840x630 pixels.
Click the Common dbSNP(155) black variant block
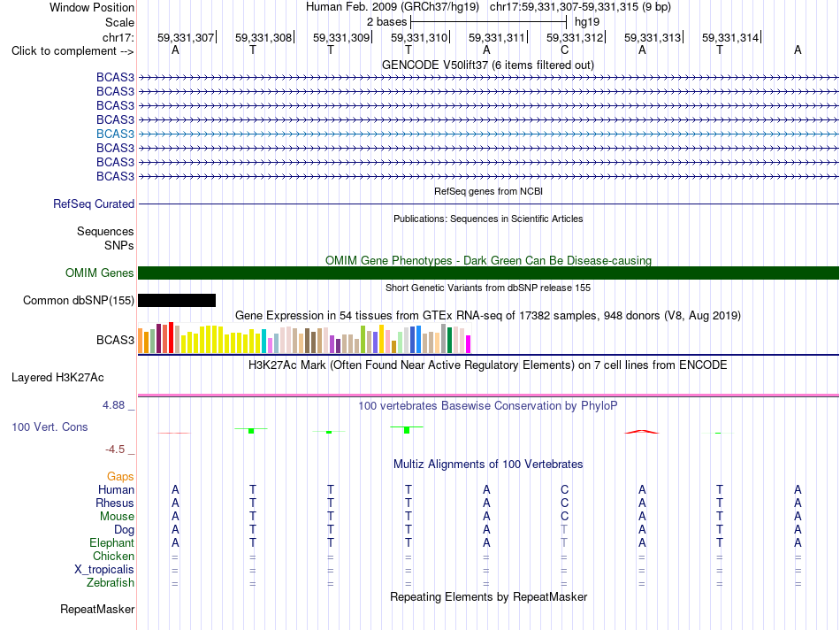pyautogui.click(x=177, y=300)
